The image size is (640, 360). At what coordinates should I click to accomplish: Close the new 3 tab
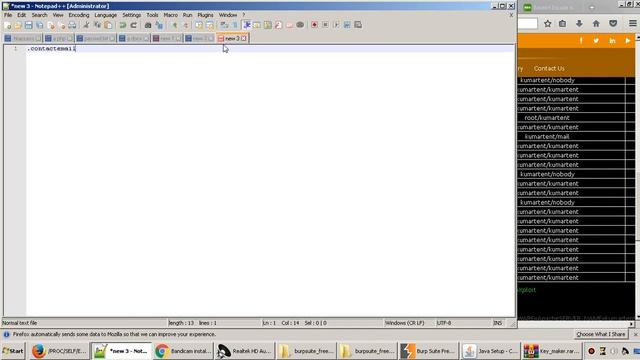(x=244, y=38)
